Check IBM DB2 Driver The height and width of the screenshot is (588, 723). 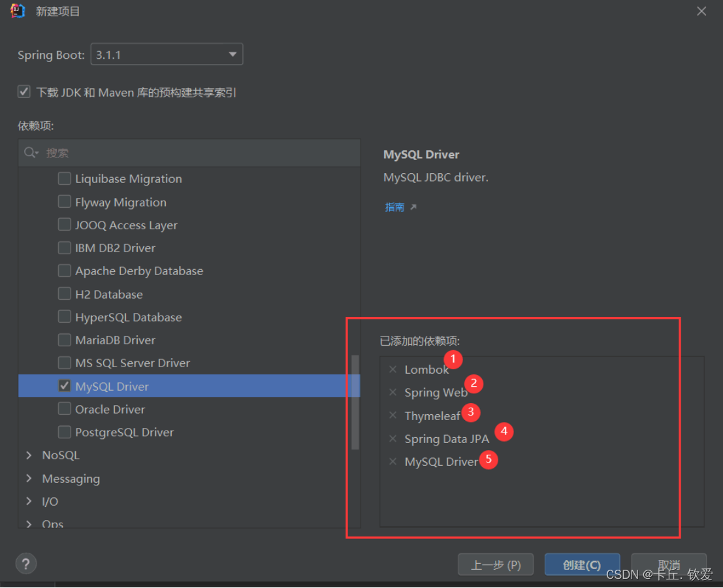click(x=64, y=248)
